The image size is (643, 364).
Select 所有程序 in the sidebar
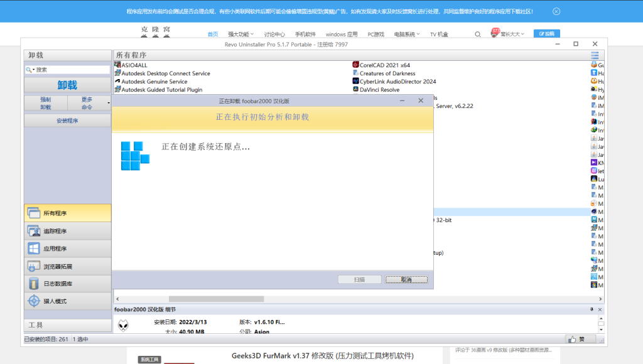67,213
